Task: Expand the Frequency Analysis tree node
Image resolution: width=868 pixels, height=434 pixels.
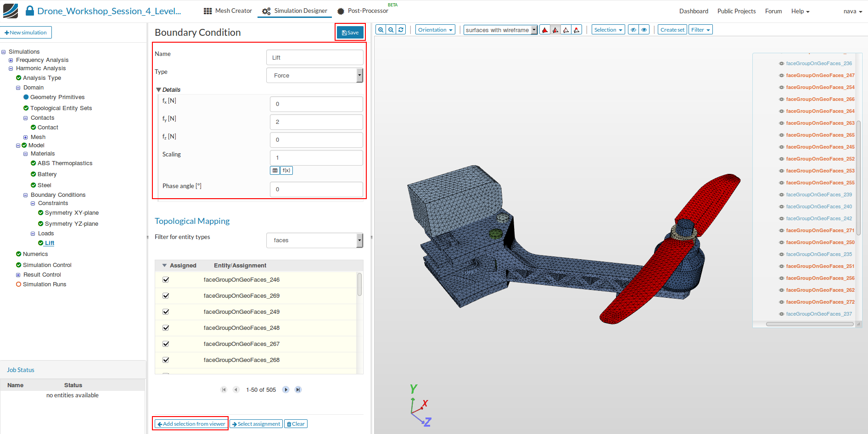Action: (x=11, y=60)
